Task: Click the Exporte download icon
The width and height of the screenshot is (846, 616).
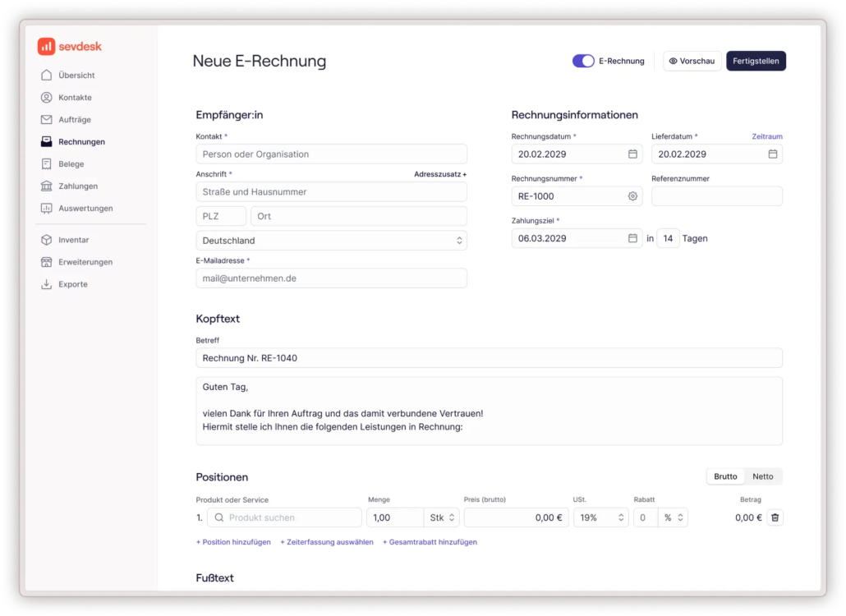Action: [x=46, y=283]
